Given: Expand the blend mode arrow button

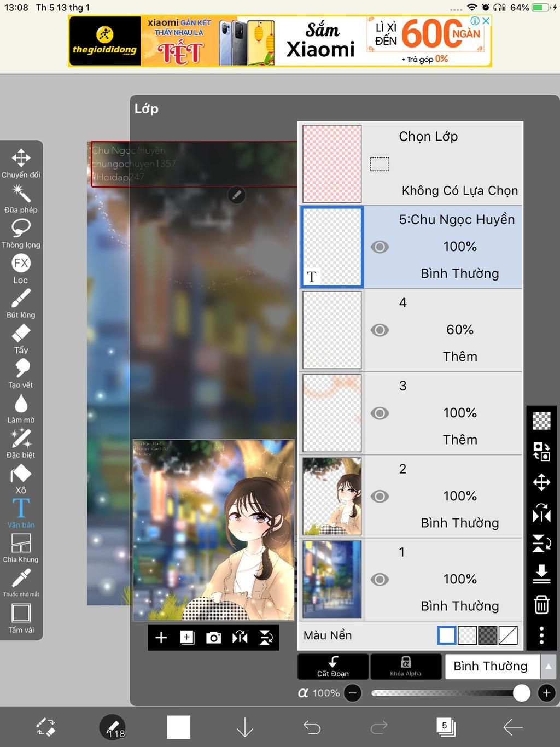Looking at the screenshot, I should (x=549, y=667).
